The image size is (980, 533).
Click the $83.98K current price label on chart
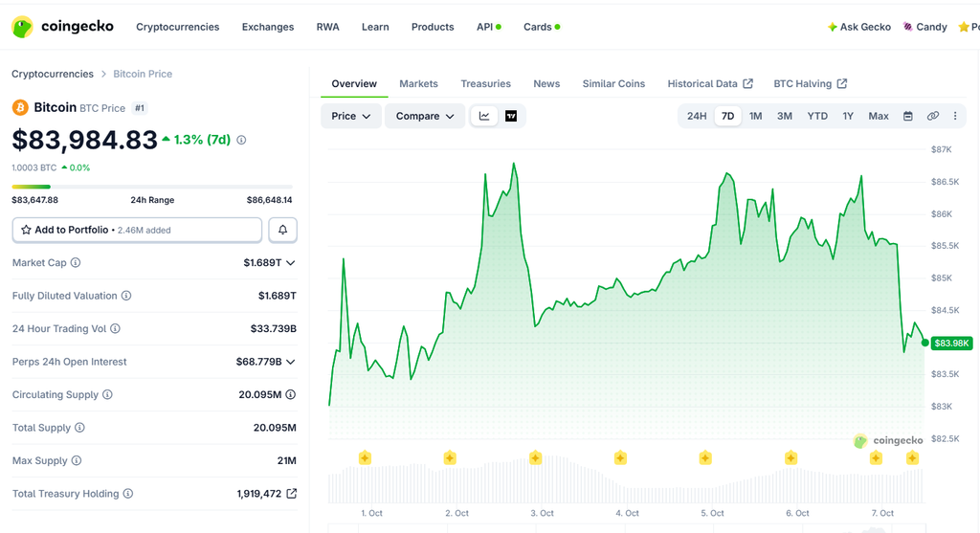(x=951, y=343)
